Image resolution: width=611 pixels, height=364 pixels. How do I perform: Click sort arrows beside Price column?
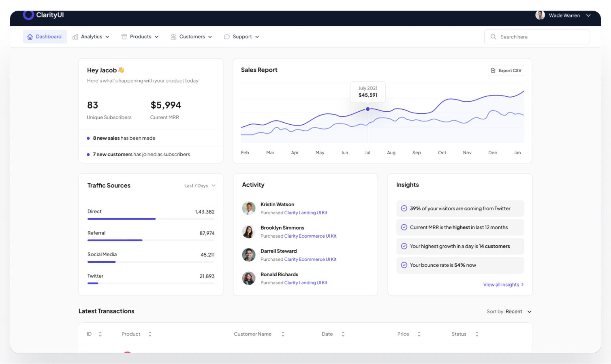click(419, 334)
